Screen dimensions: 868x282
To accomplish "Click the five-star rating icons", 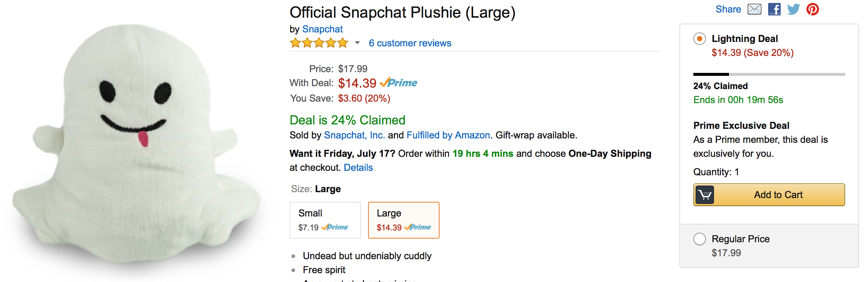I will pos(319,43).
